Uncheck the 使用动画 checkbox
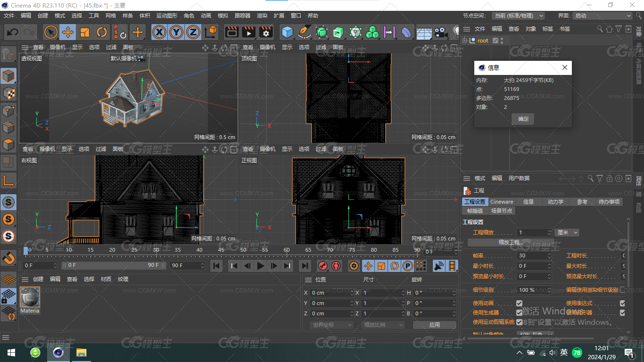Screen dimensions: 644x362 click(519, 303)
